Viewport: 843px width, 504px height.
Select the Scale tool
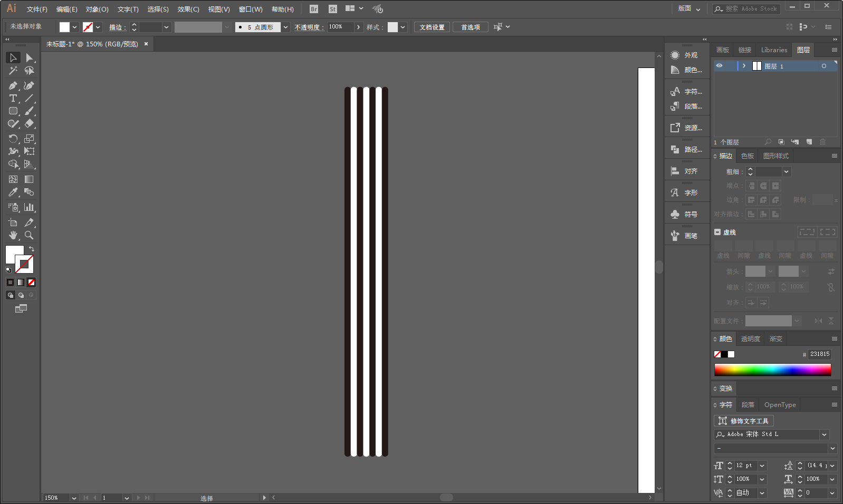(x=30, y=139)
